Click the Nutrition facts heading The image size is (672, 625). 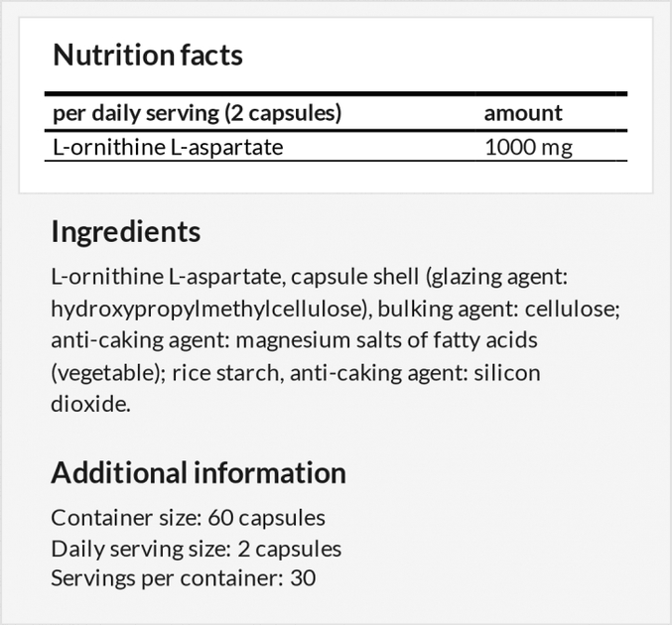[x=148, y=55]
